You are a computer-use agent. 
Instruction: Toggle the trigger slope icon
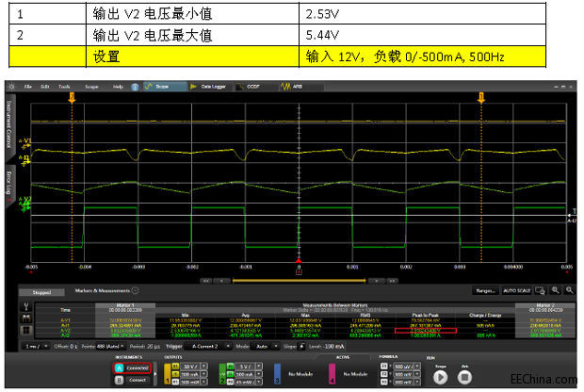301,346
